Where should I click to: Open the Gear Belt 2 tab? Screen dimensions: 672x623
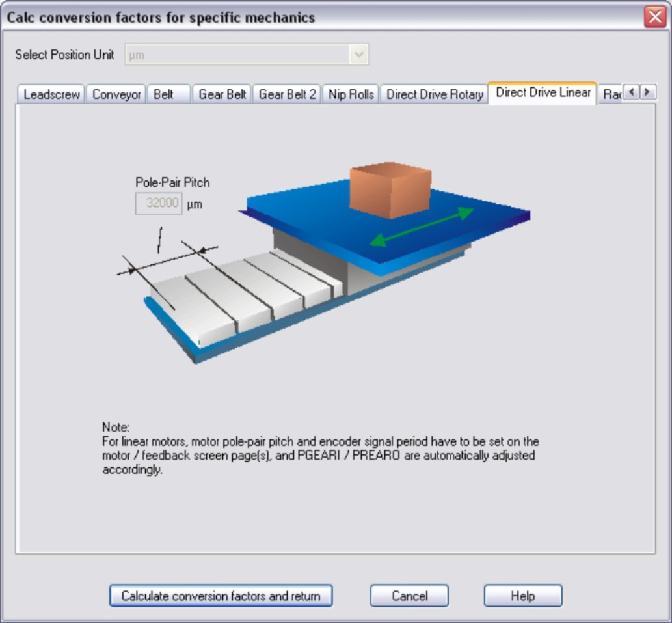click(287, 94)
